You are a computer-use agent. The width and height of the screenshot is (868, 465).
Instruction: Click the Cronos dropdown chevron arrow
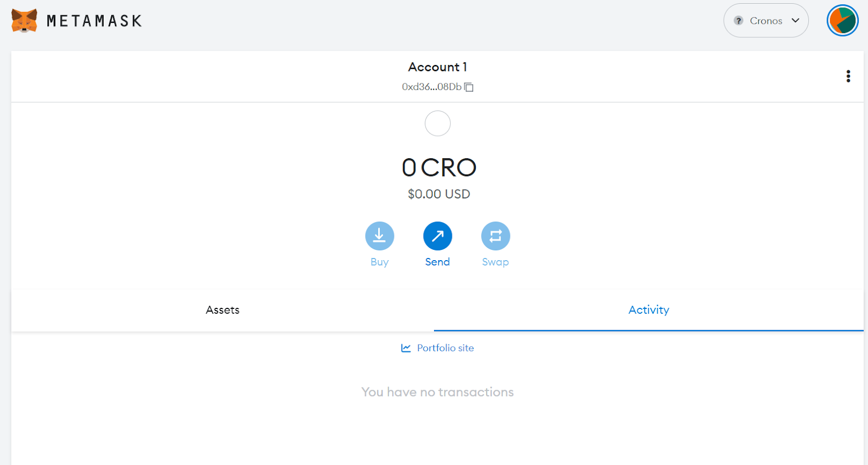pos(796,21)
